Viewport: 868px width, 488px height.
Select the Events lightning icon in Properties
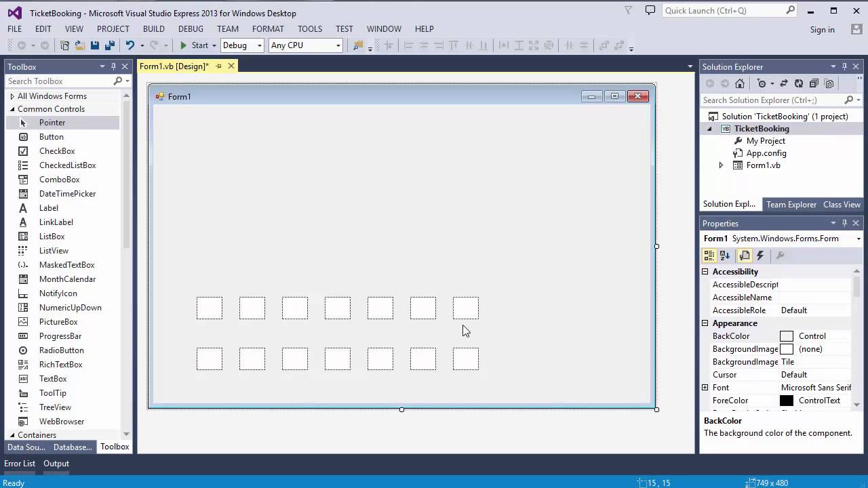coord(760,256)
